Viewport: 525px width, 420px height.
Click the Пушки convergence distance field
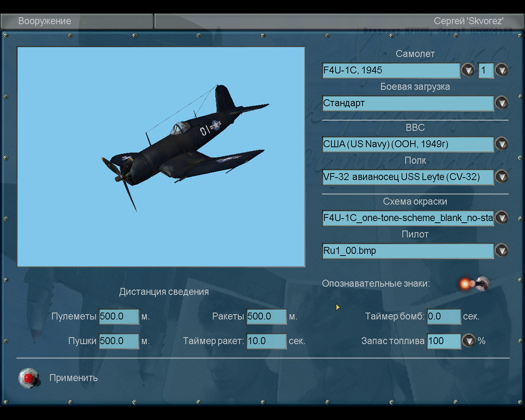(119, 341)
